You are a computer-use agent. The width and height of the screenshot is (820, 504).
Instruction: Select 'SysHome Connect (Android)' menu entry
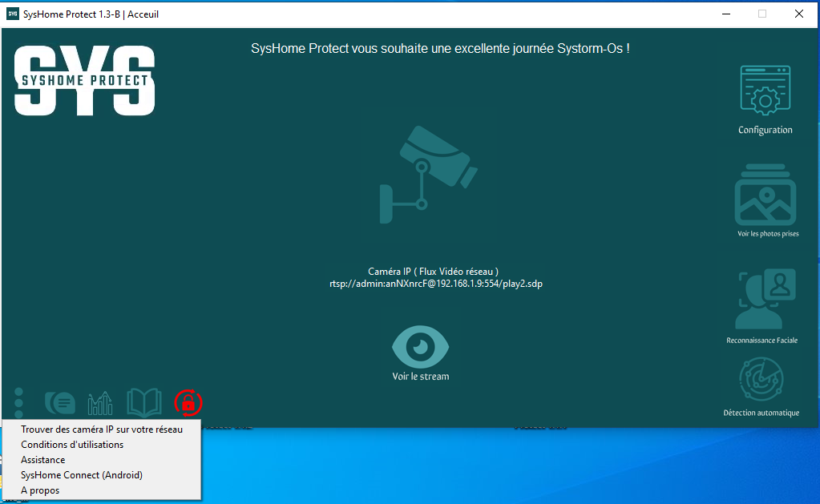(102, 474)
